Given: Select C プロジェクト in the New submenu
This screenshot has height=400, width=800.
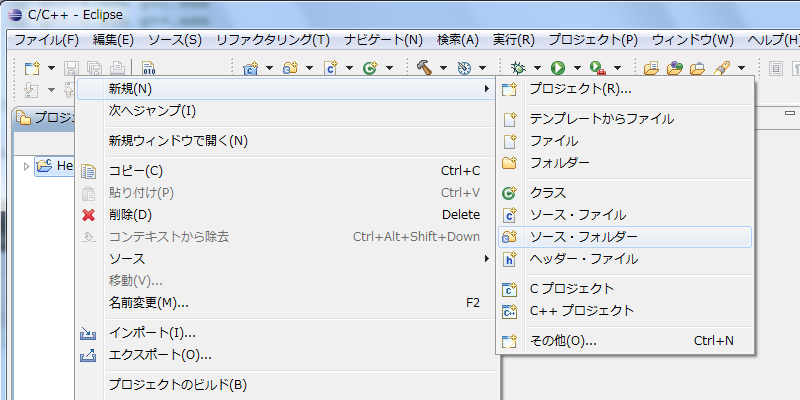Looking at the screenshot, I should click(624, 289).
